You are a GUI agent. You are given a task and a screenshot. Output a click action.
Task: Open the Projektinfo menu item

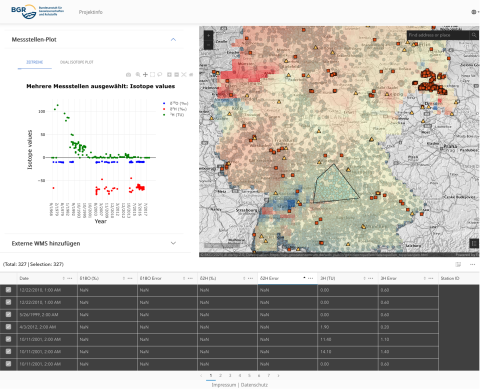click(x=91, y=12)
